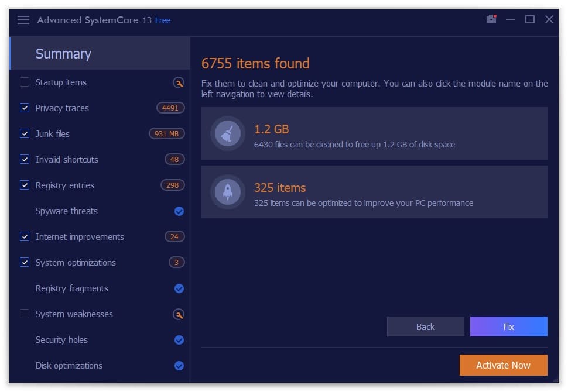Click the Fix button

[509, 327]
